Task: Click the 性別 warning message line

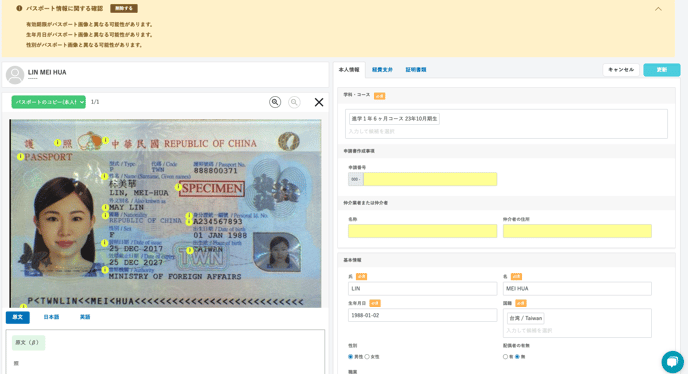Action: tap(84, 45)
